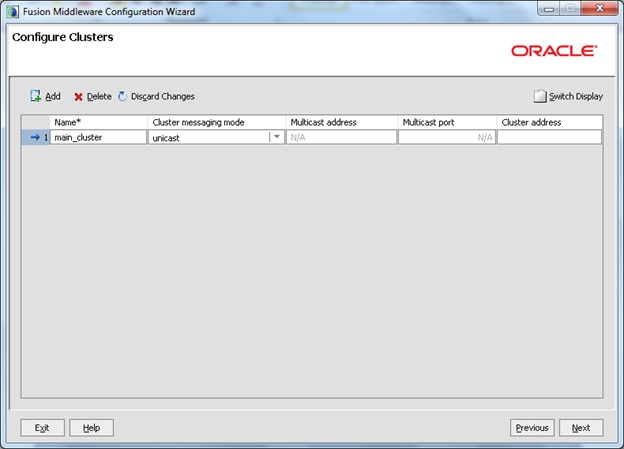Go back with the Previous button
This screenshot has height=449, width=624.
pos(532,428)
